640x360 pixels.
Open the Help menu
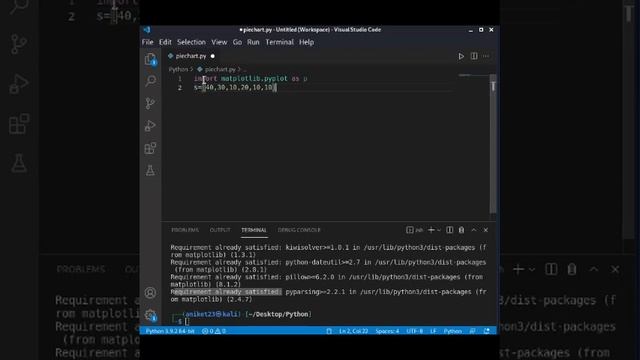[307, 42]
